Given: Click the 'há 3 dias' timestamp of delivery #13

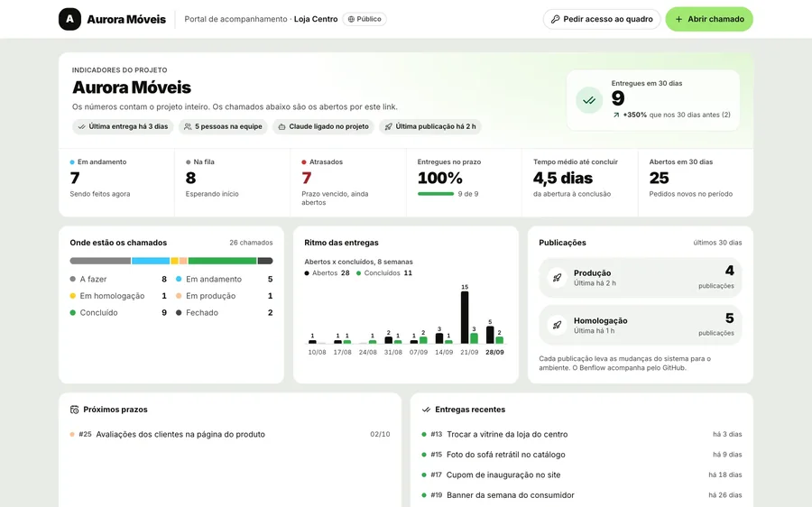Looking at the screenshot, I should tap(727, 434).
